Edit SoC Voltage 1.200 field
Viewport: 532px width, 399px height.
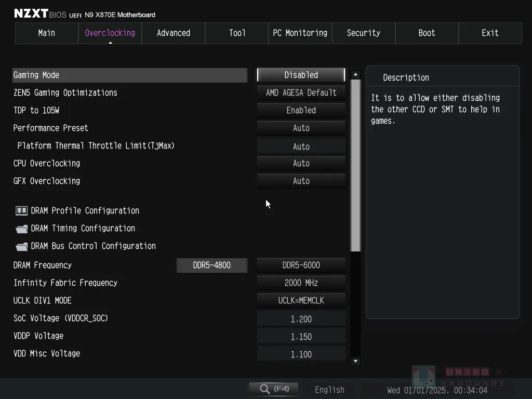[301, 318]
